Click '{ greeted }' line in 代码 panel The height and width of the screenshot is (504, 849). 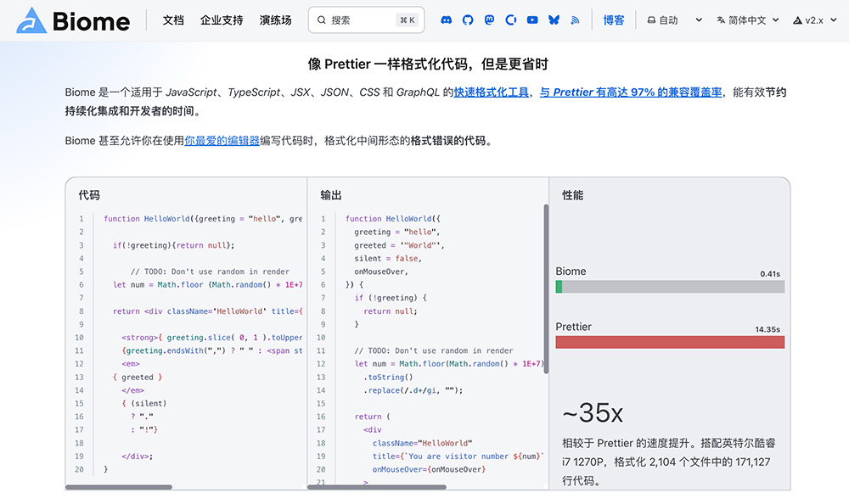pyautogui.click(x=138, y=378)
